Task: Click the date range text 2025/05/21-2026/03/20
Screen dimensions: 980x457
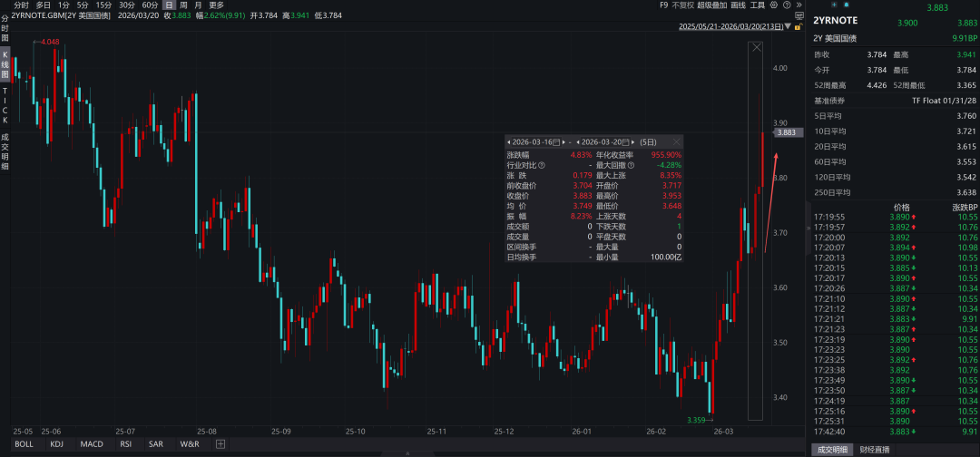Action: [735, 26]
